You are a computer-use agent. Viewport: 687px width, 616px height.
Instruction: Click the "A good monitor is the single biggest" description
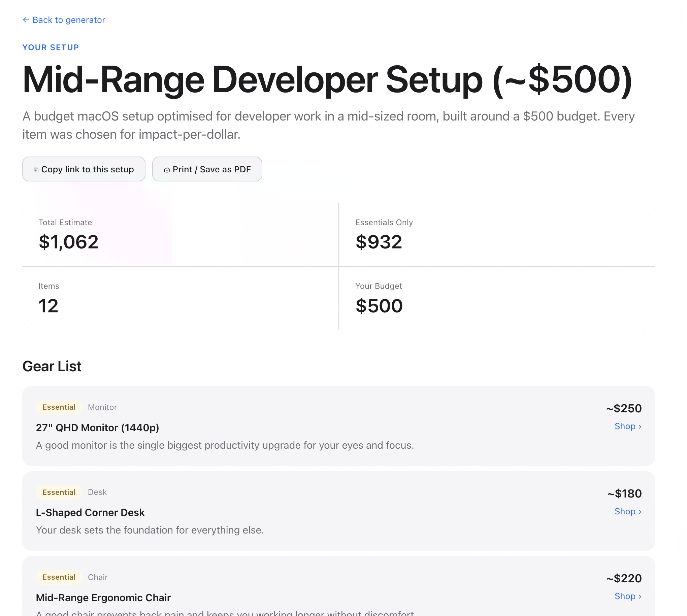pos(225,445)
